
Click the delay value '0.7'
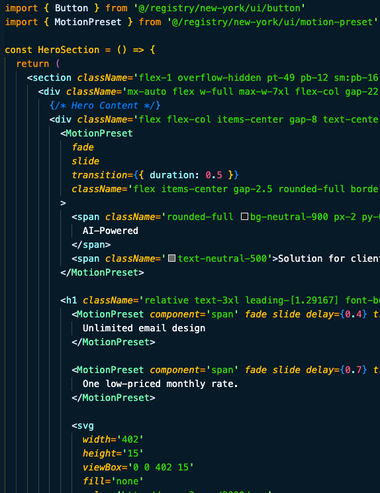(x=353, y=370)
